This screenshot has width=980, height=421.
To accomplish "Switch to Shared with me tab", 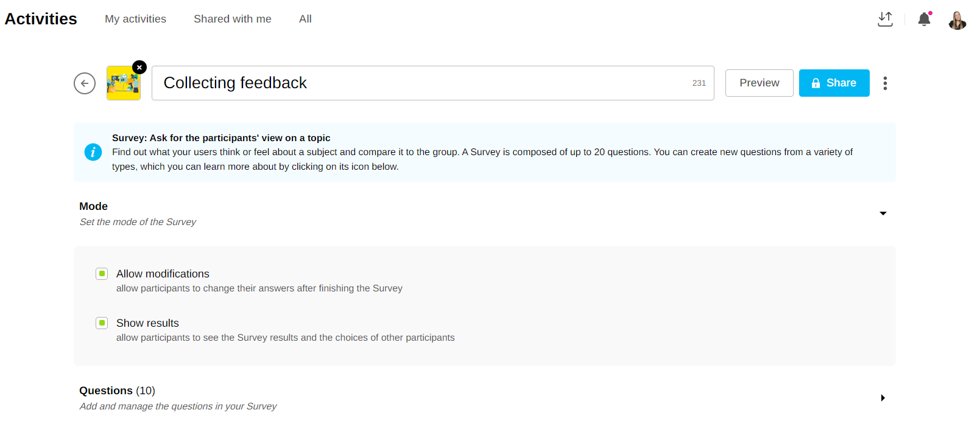I will point(232,19).
